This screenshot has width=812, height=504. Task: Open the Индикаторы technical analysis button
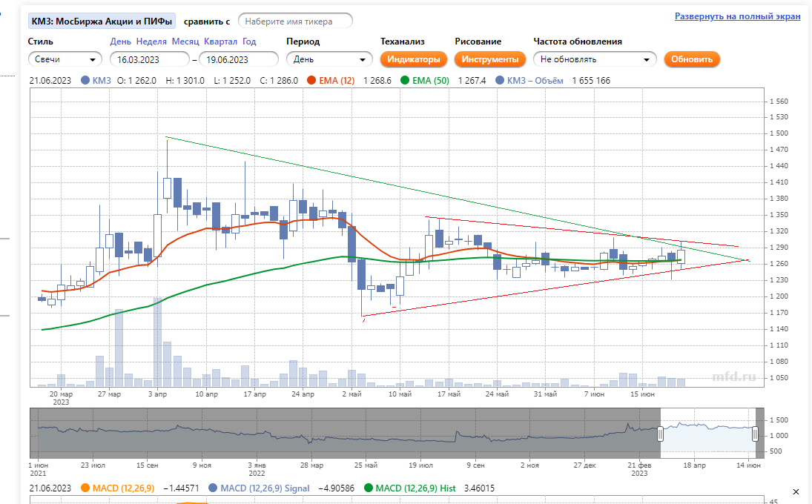414,59
